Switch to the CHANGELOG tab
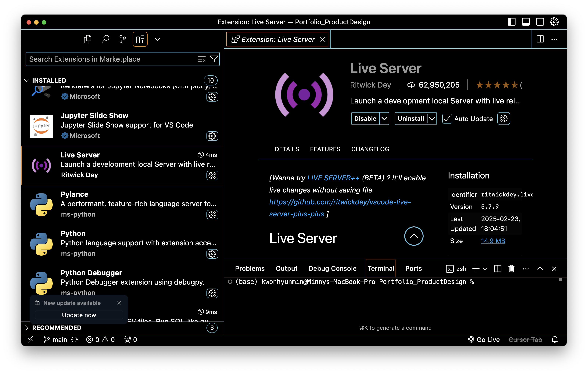Image resolution: width=588 pixels, height=374 pixels. point(370,149)
